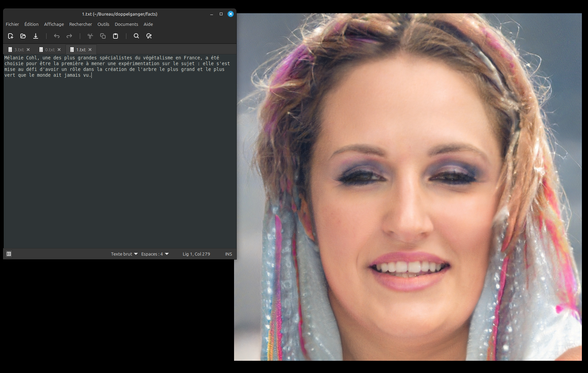588x373 pixels.
Task: Create a new document with toolbar icon
Action: [x=11, y=36]
